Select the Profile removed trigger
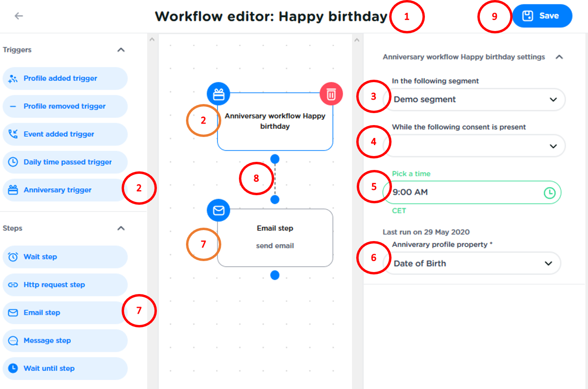The image size is (588, 389). [65, 106]
